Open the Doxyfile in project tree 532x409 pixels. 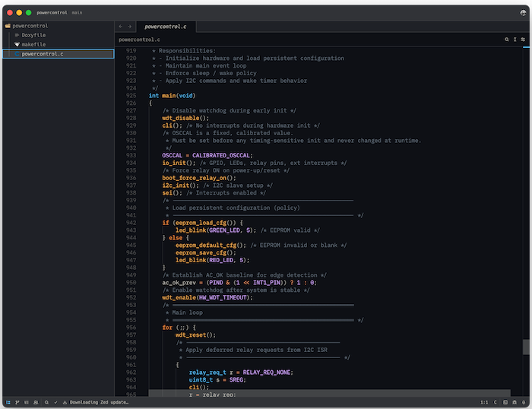coord(33,35)
